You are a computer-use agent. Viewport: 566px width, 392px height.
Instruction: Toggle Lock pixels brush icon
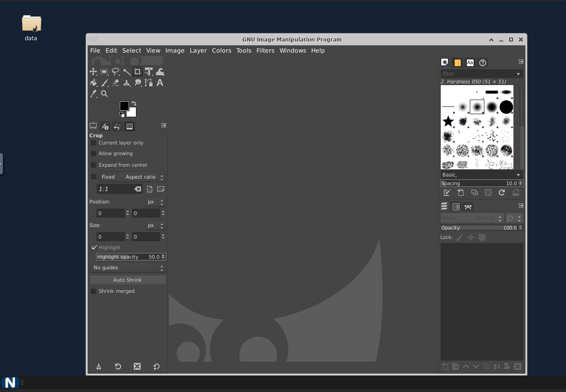tap(460, 237)
